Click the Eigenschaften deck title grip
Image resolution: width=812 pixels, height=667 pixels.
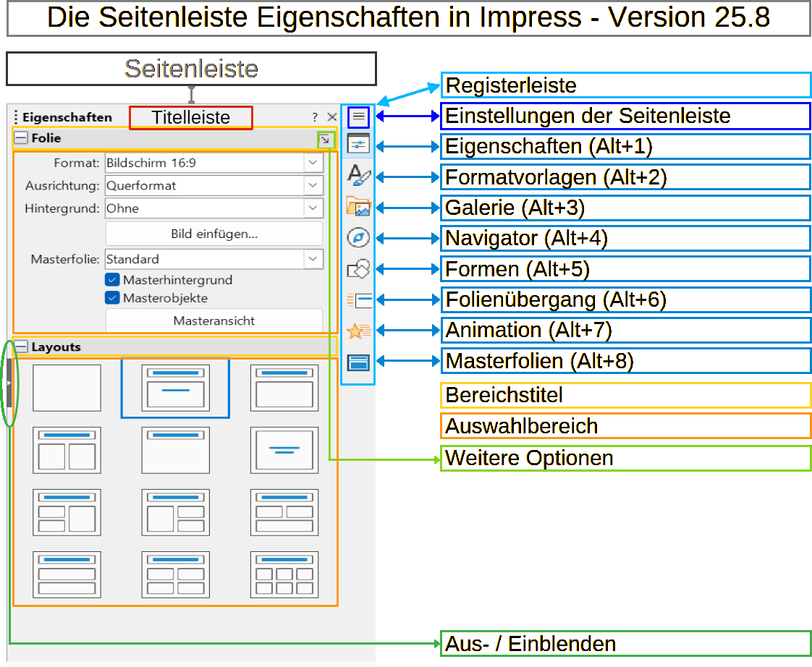pos(15,117)
